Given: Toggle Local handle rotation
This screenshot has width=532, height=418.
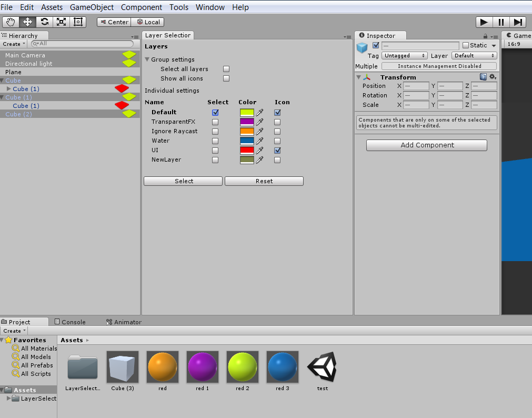Looking at the screenshot, I should coord(148,22).
